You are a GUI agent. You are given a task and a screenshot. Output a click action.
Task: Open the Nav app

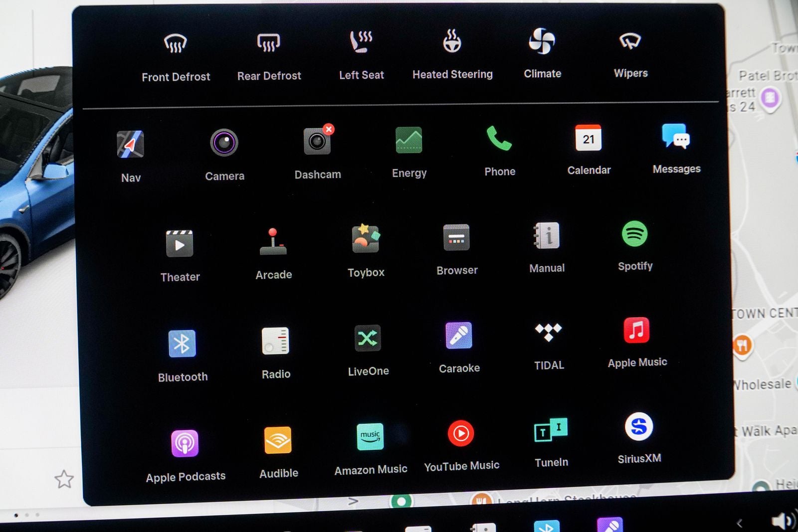[130, 145]
